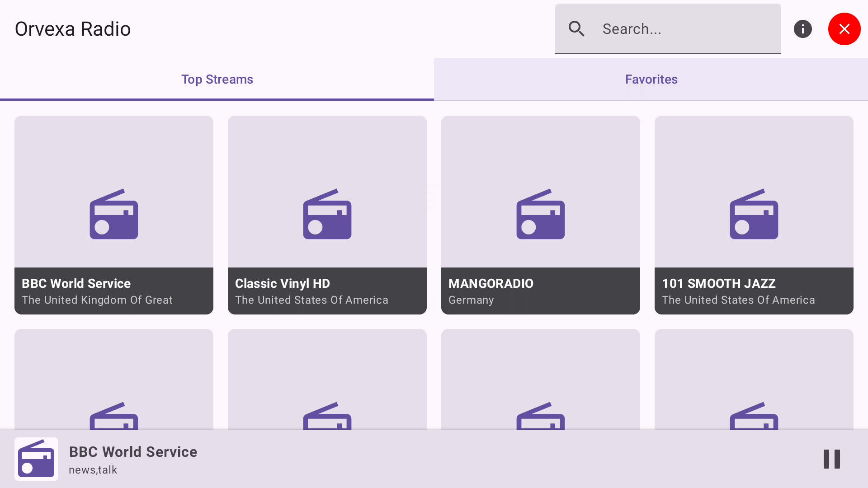Click 101 SMOOTH JAZZ's country label
This screenshot has width=868, height=488.
point(738,300)
